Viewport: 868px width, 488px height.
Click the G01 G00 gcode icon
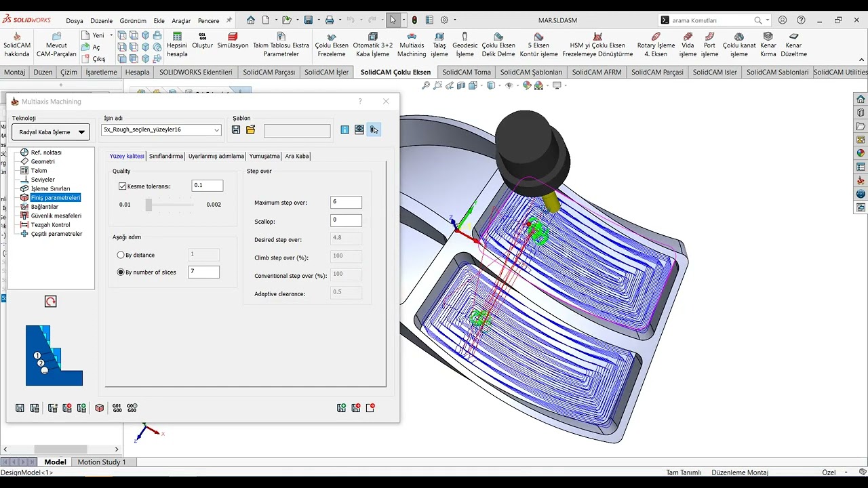click(x=117, y=408)
